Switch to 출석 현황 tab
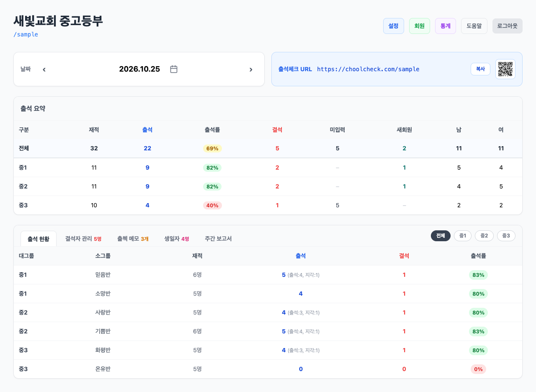The width and height of the screenshot is (536, 392). 39,239
